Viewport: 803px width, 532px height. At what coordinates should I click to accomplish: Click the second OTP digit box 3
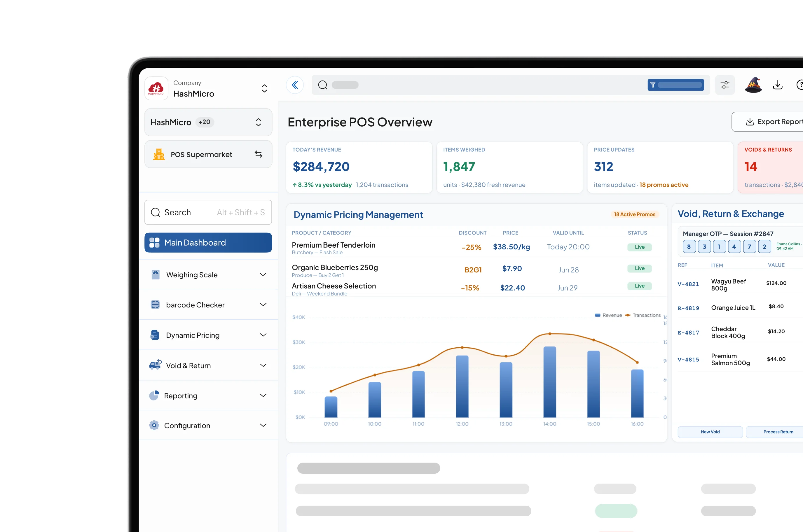[x=704, y=247]
